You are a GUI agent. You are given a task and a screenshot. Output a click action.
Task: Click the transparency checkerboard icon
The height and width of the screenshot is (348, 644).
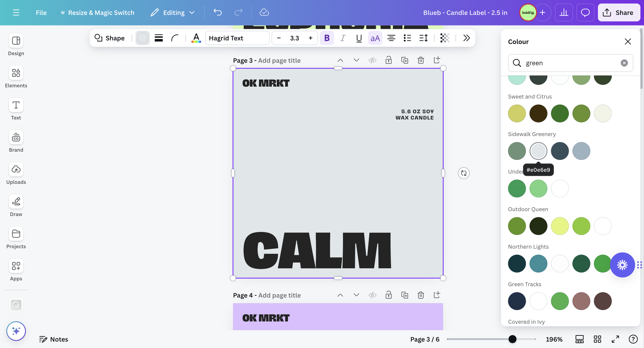445,38
